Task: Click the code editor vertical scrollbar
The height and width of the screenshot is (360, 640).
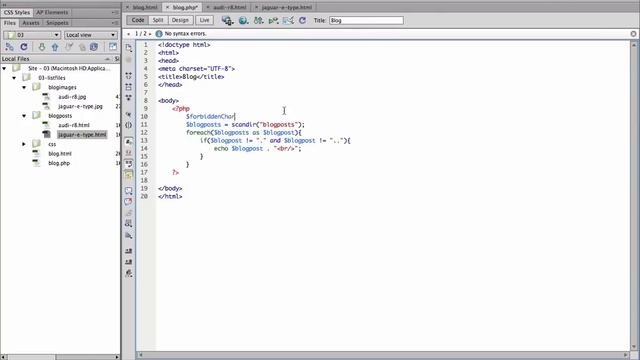Action: (x=634, y=195)
